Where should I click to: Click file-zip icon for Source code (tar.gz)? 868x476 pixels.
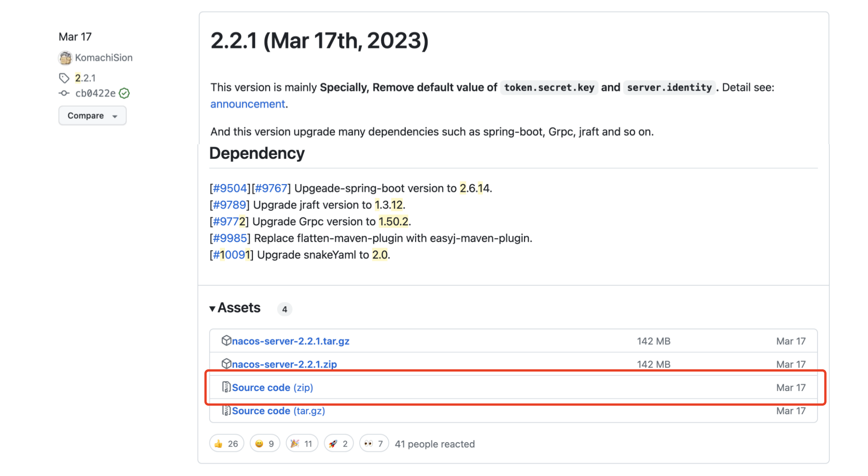coord(226,410)
